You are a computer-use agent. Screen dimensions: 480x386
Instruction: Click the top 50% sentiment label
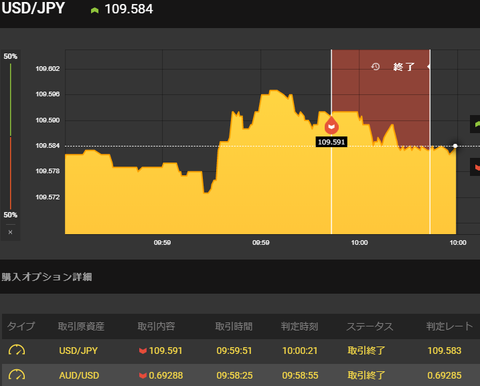click(x=10, y=56)
